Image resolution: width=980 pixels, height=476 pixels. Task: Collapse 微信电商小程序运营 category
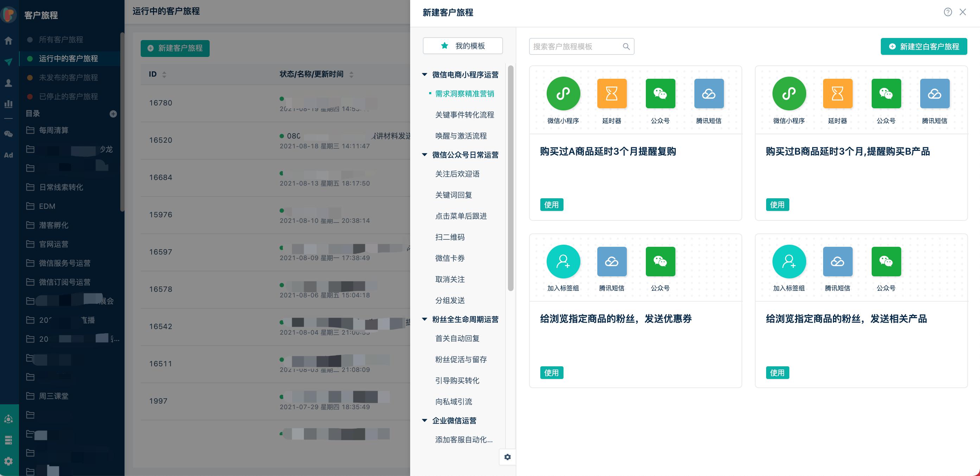point(425,75)
